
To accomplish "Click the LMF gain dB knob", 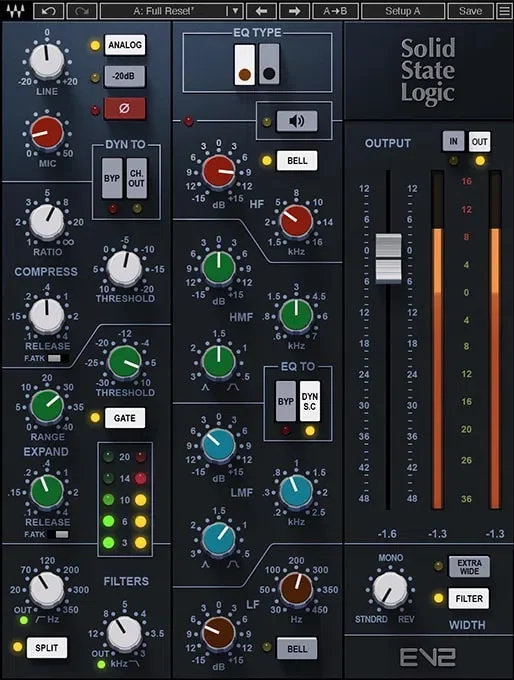I will click(219, 446).
